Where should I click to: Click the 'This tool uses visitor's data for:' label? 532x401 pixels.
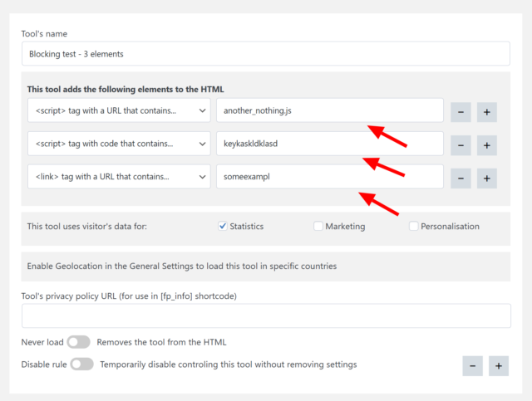click(x=86, y=226)
